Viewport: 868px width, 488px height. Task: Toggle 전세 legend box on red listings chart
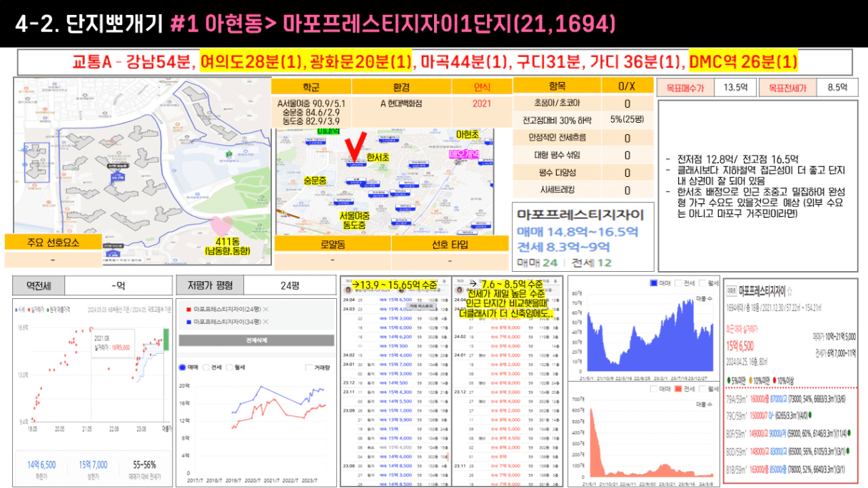pyautogui.click(x=679, y=390)
